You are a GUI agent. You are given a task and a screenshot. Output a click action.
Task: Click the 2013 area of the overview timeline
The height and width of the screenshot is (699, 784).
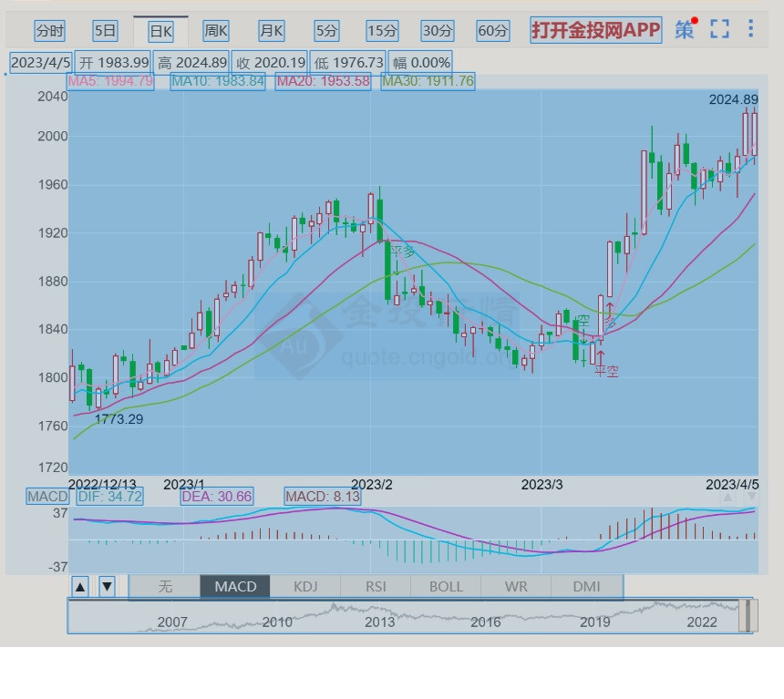(379, 622)
